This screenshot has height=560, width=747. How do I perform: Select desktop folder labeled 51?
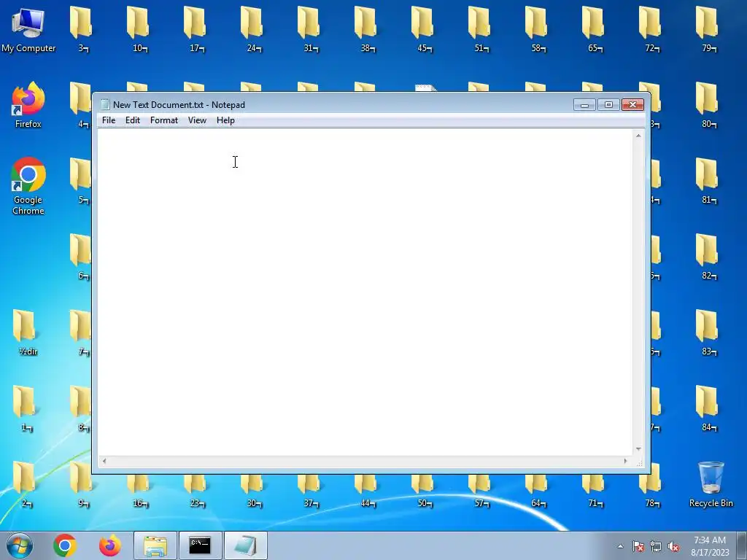click(x=480, y=29)
